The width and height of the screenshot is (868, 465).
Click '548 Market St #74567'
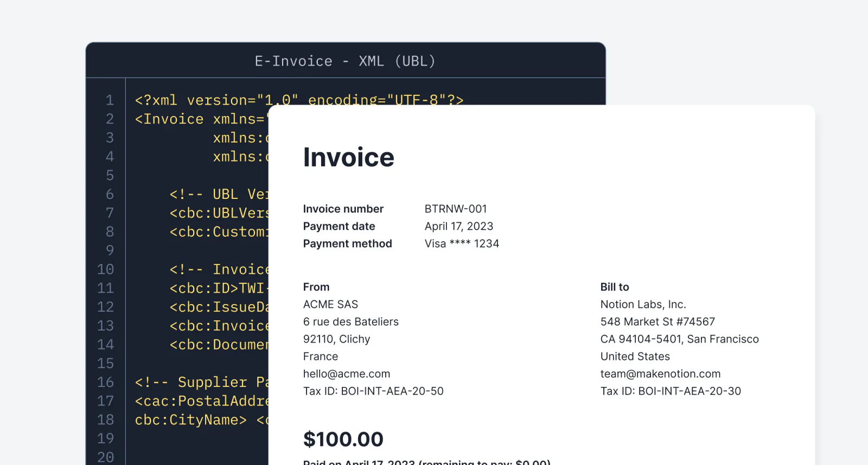pos(658,322)
